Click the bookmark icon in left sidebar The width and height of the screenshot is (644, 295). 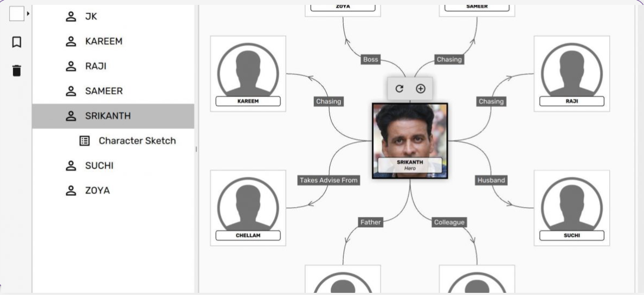(16, 42)
